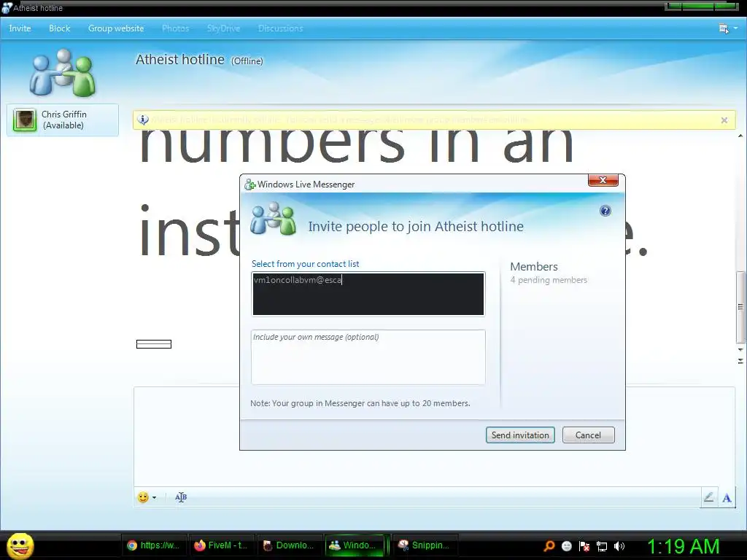Viewport: 747px width, 560px height.
Task: Click the Discussions menu item
Action: click(281, 28)
